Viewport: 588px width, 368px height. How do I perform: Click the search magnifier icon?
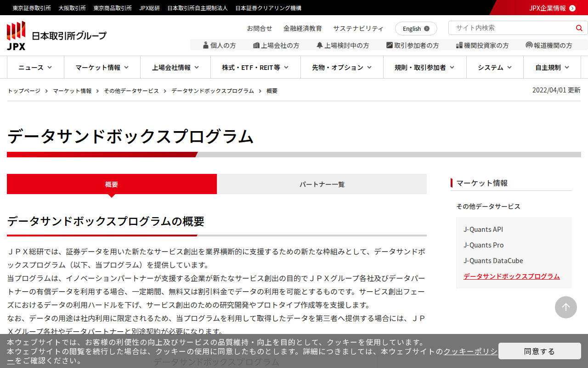(x=579, y=28)
